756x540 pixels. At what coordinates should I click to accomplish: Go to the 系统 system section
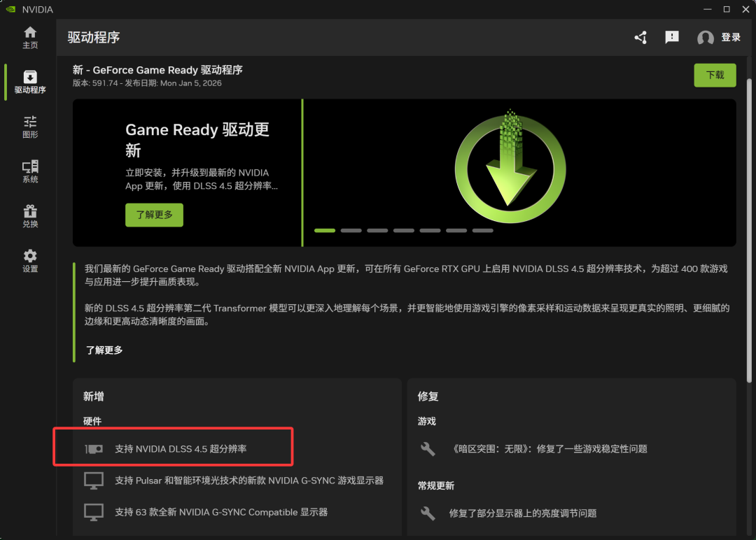[30, 171]
